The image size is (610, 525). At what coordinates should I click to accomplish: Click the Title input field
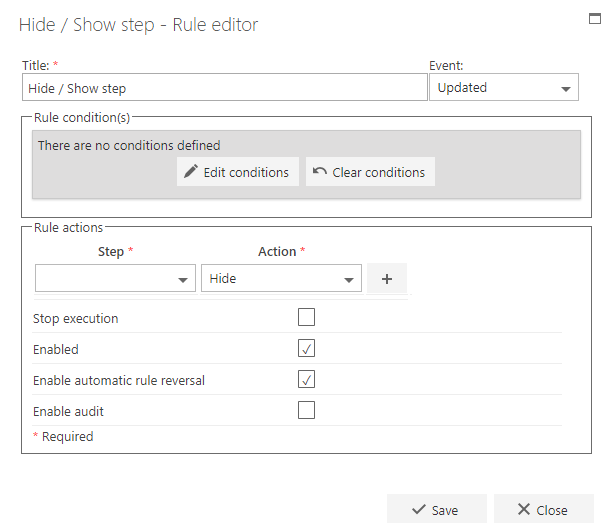(224, 88)
